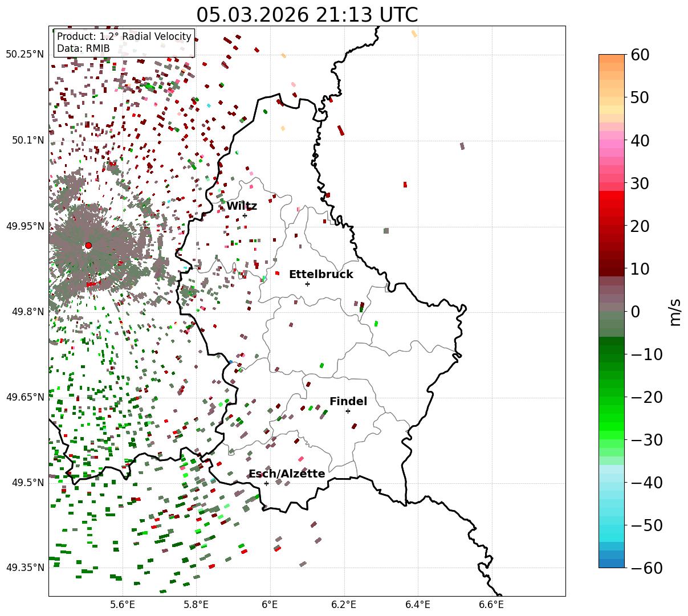Click the 6.2°E longitude tick label

(344, 605)
